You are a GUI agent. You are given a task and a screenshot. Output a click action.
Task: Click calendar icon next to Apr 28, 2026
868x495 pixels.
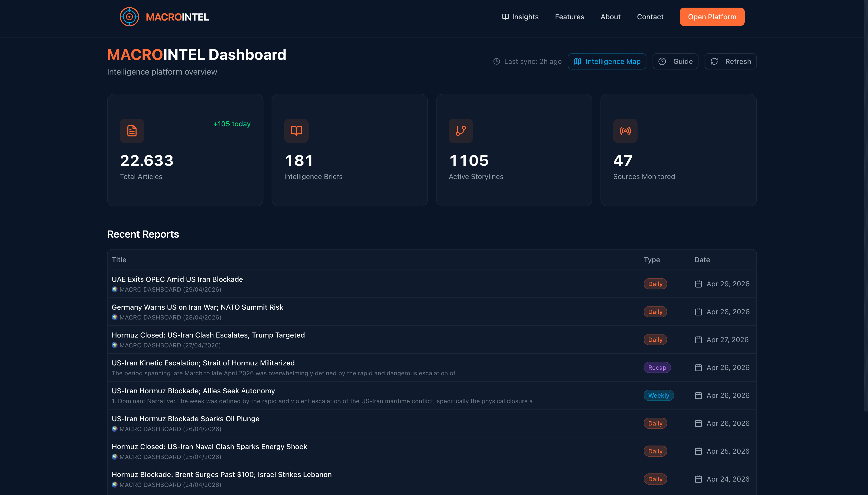pyautogui.click(x=698, y=312)
